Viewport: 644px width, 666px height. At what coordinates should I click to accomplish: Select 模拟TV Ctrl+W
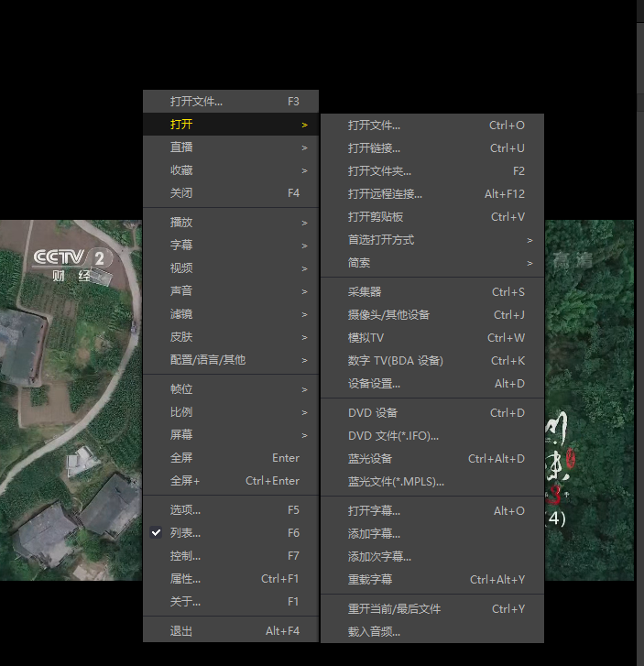pos(432,338)
